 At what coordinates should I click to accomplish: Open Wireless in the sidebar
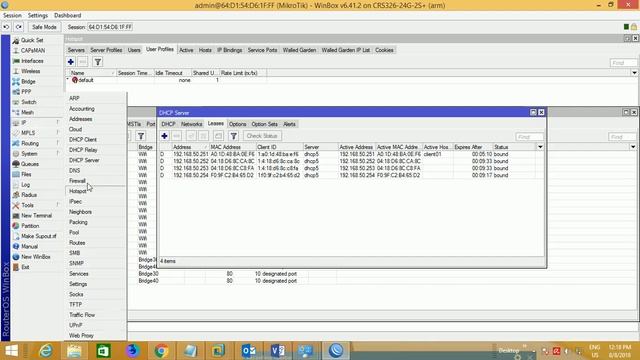pos(31,71)
